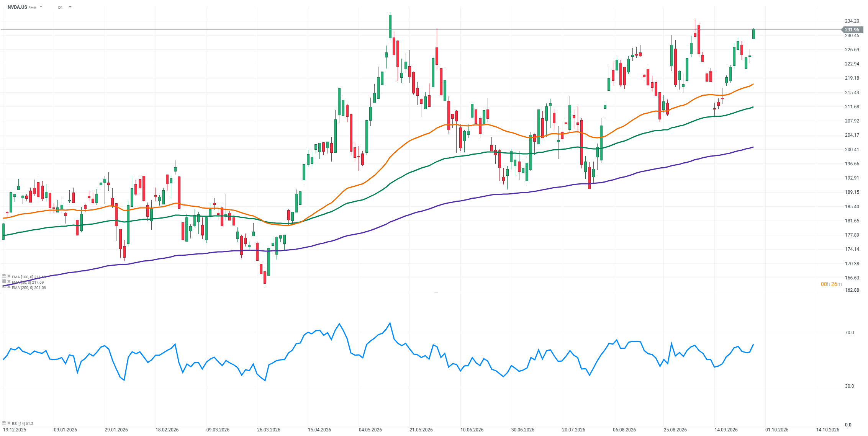Viewport: 868px width, 436px height.
Task: Remove the EMA 50 indicator with X
Action: click(9, 281)
